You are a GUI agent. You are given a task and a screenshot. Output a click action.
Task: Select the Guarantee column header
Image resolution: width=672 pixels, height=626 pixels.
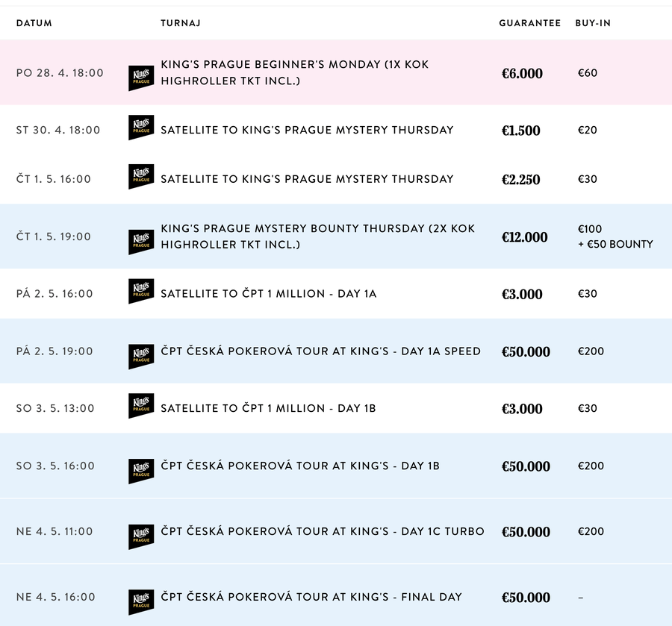(x=529, y=23)
